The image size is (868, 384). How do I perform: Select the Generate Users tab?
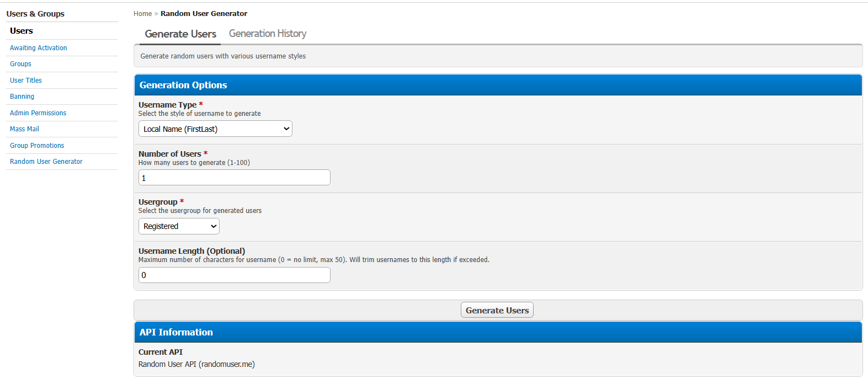coord(180,34)
